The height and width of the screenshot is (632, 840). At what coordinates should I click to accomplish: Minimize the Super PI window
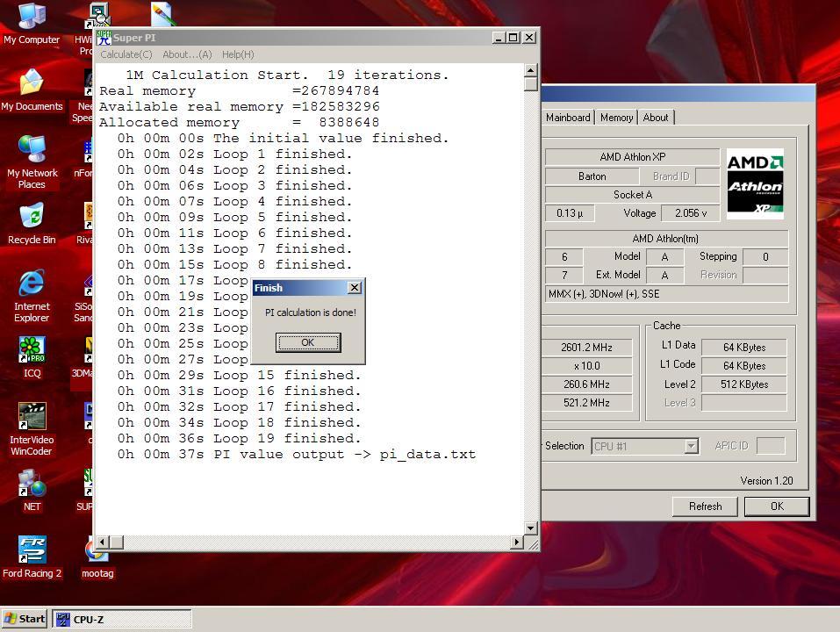click(499, 38)
